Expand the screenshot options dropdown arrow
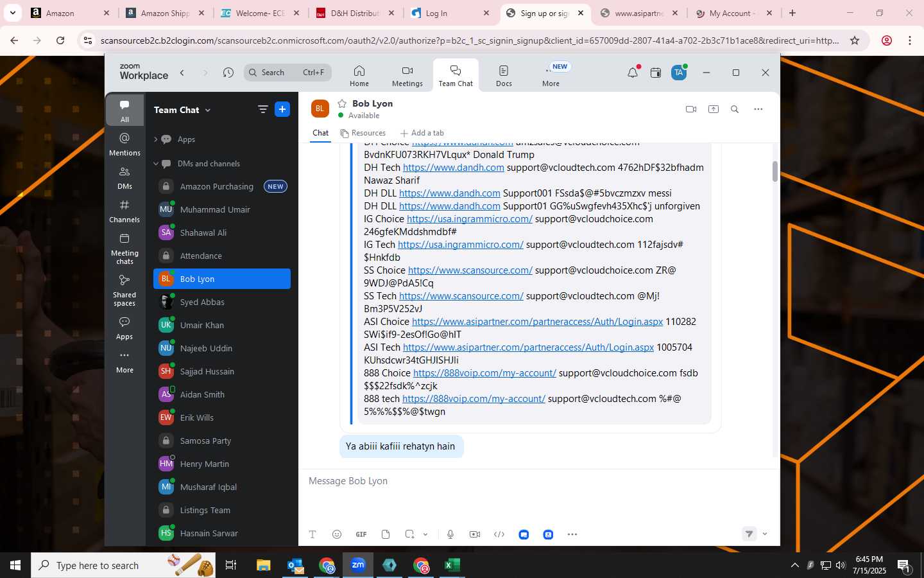 point(425,534)
